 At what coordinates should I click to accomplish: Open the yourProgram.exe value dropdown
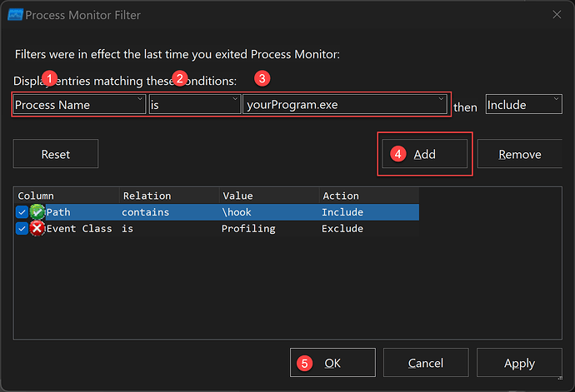pos(345,104)
